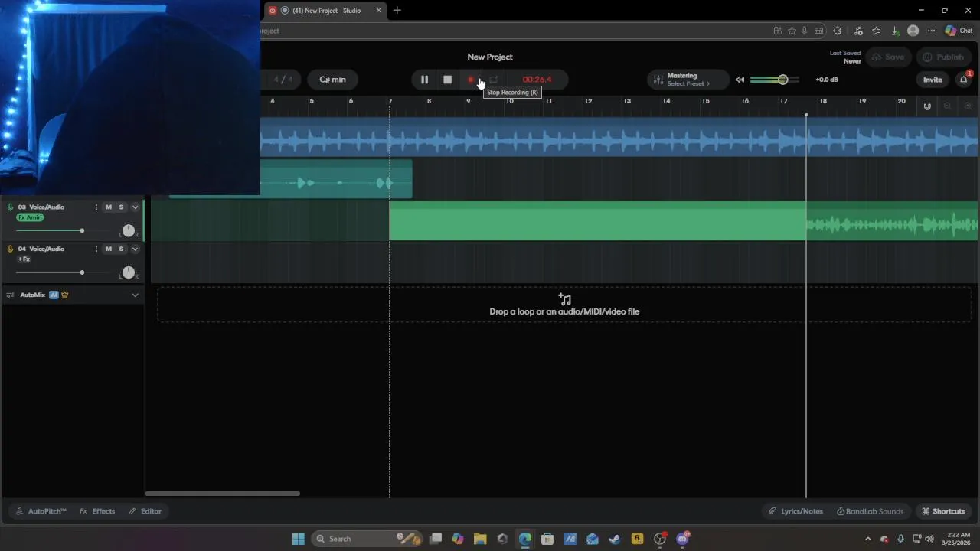The image size is (980, 551).
Task: Open Steam from the taskbar
Action: [x=614, y=539]
